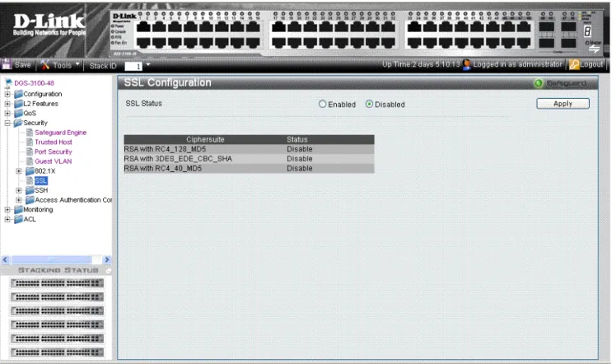Click the Monitoring folder icon
Viewport: 616px width, 364px height.
click(18, 210)
